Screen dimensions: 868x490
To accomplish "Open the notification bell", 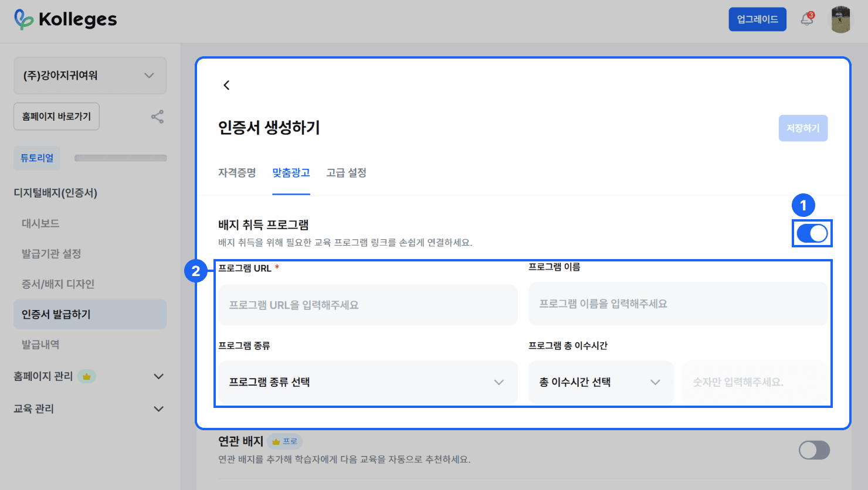I will point(807,19).
